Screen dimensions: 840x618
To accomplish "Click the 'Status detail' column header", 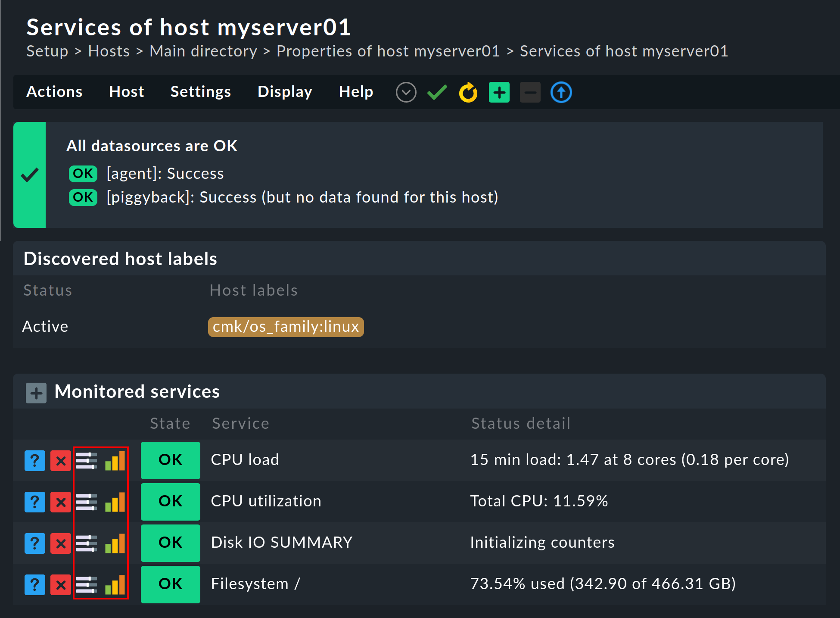I will (x=521, y=424).
